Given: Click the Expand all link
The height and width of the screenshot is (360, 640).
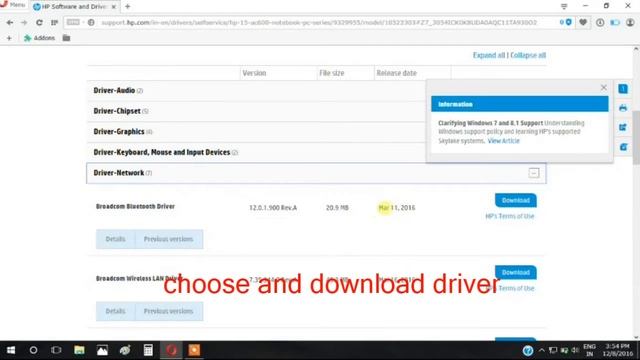Looking at the screenshot, I should tap(489, 55).
